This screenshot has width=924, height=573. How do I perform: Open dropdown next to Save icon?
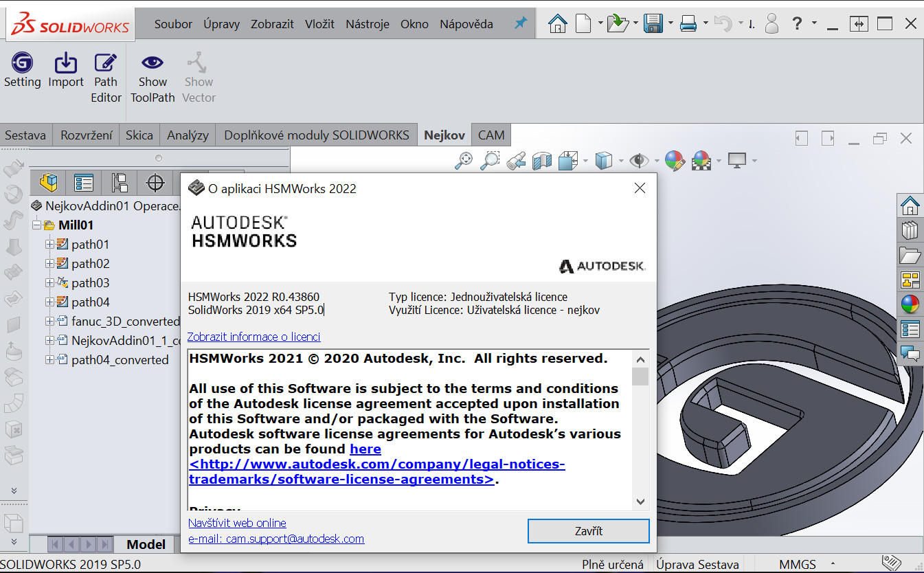point(670,23)
